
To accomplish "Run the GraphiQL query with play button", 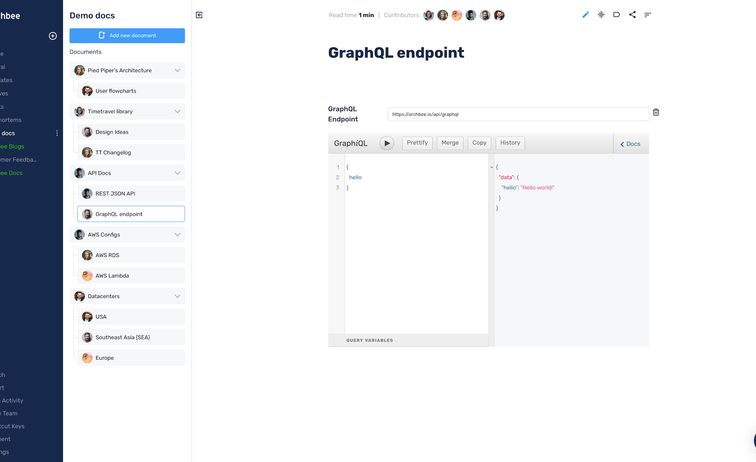I will pyautogui.click(x=386, y=143).
